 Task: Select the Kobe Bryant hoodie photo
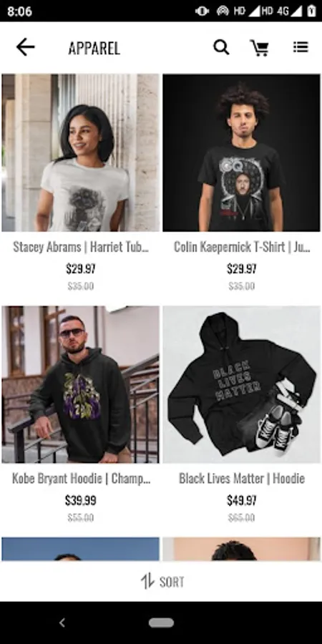click(x=80, y=384)
